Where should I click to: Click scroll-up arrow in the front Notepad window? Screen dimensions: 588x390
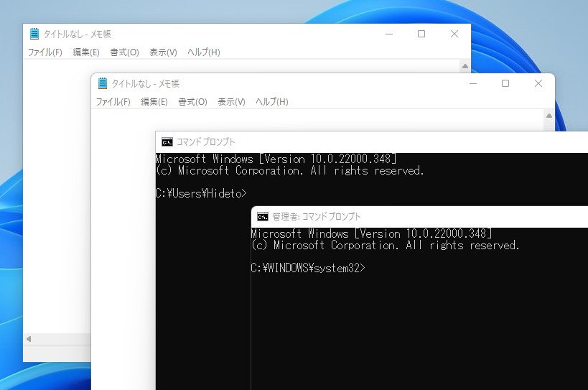[549, 116]
